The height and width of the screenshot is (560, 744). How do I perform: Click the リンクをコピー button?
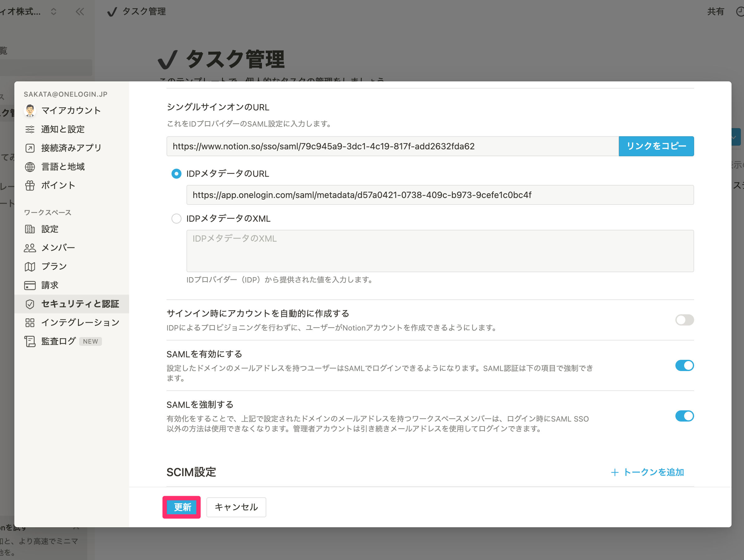656,146
